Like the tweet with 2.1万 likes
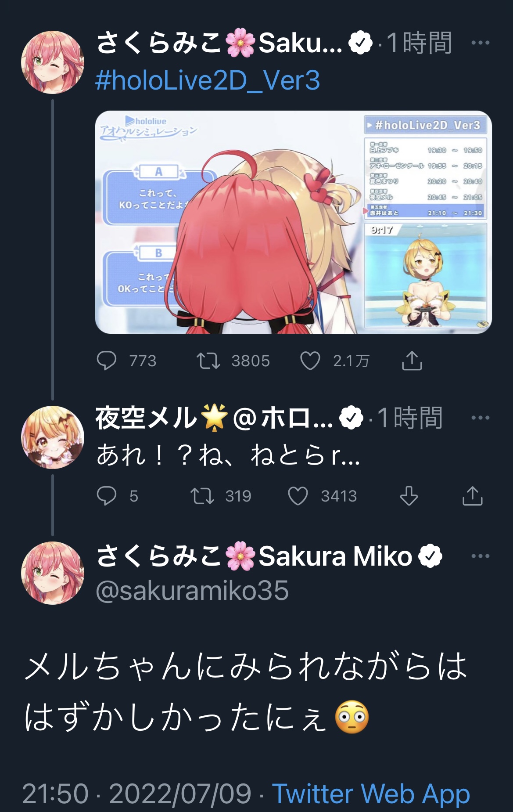 pyautogui.click(x=310, y=361)
